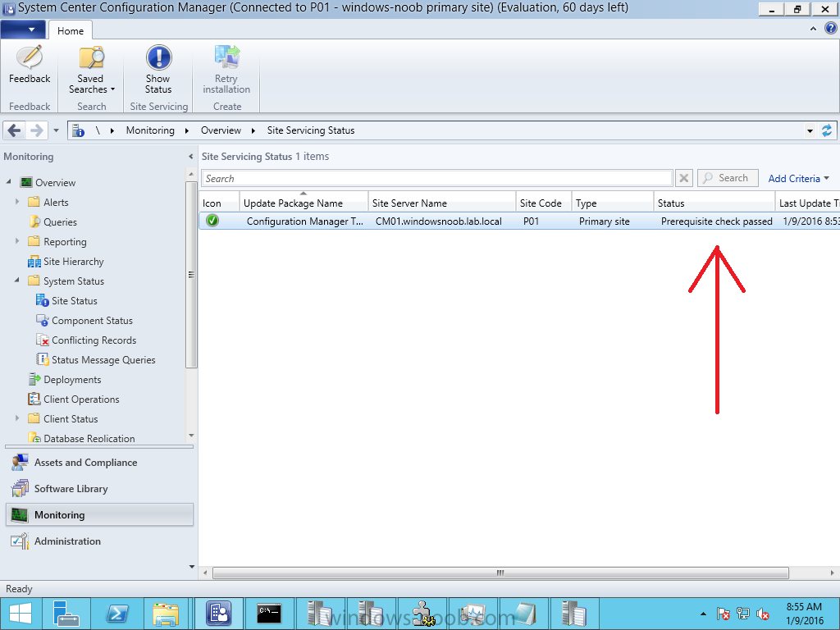Image resolution: width=840 pixels, height=630 pixels.
Task: Click Overview in the breadcrumb path
Action: click(x=221, y=130)
